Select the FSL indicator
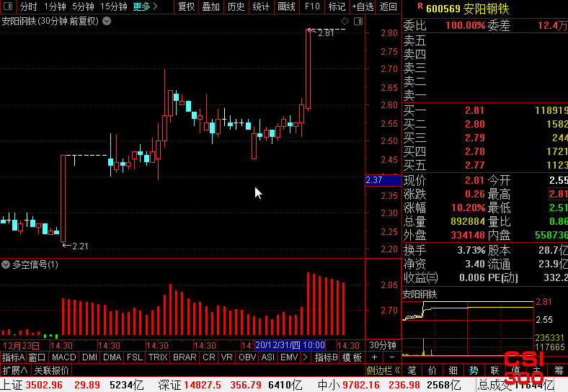568x392 pixels. point(135,357)
